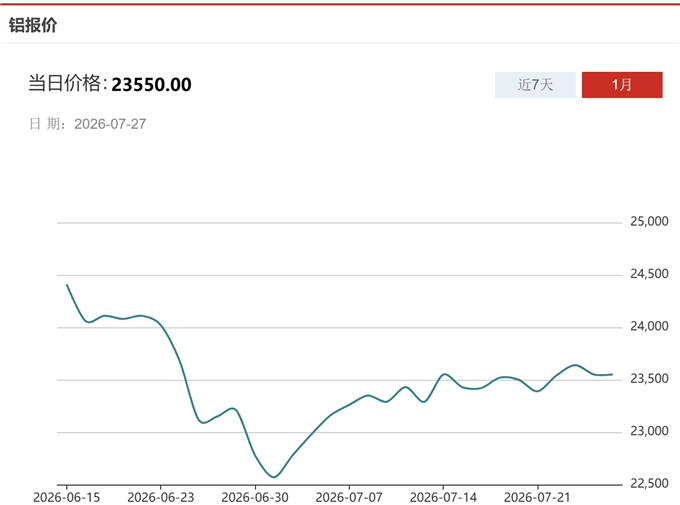This screenshot has width=680, height=505.
Task: Click the 2026-06-30 axis tick label
Action: 255,497
